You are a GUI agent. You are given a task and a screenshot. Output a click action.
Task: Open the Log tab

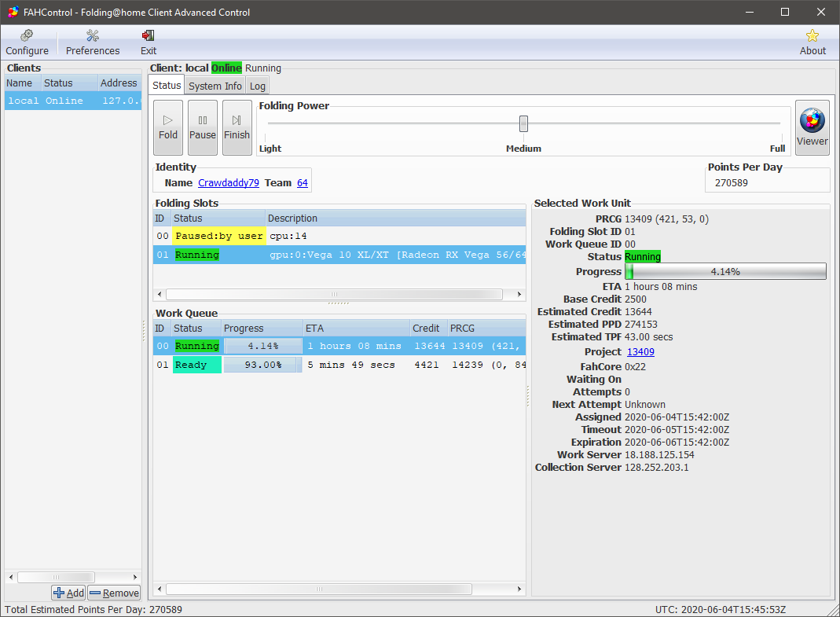[257, 86]
